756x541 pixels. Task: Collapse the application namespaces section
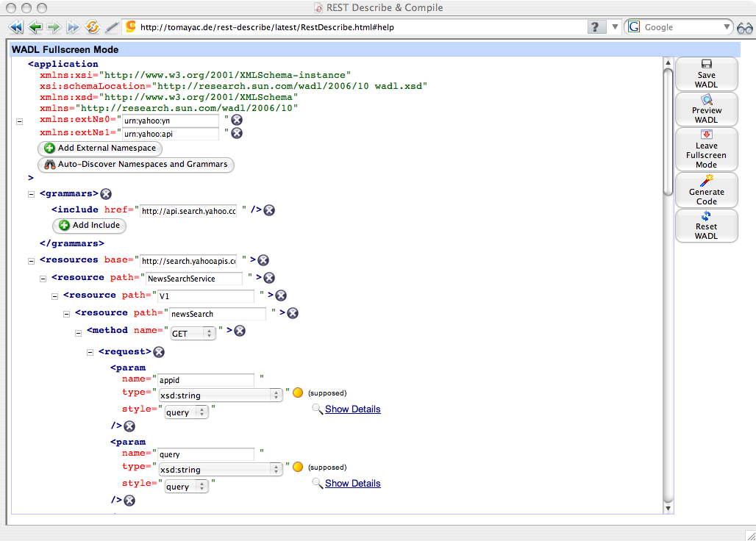pyautogui.click(x=19, y=121)
